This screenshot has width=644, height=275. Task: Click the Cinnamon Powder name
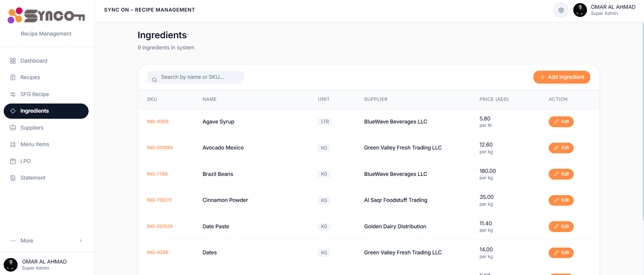coord(225,200)
